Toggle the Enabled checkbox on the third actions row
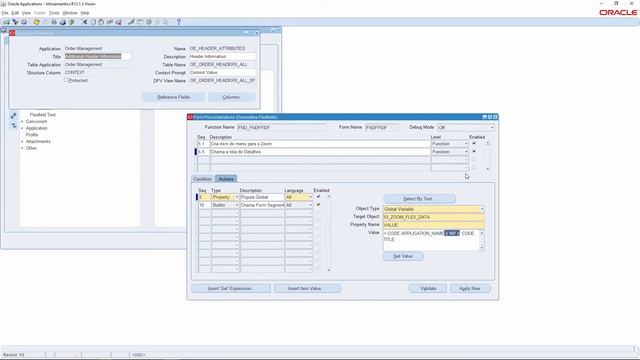This screenshot has width=640, height=360. point(318,213)
